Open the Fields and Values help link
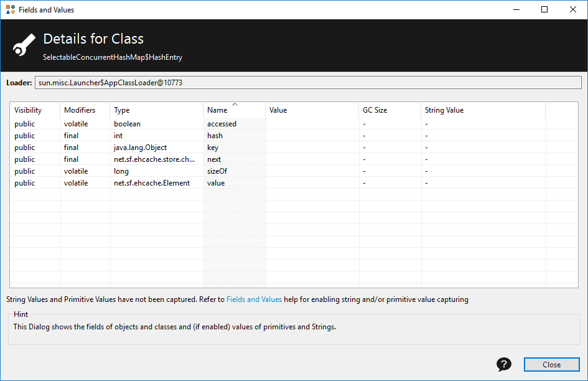 coord(254,299)
